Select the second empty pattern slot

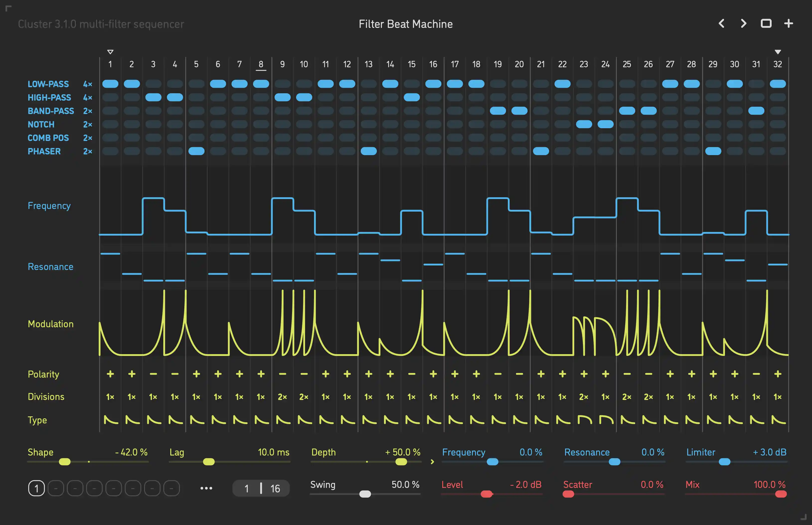click(75, 488)
